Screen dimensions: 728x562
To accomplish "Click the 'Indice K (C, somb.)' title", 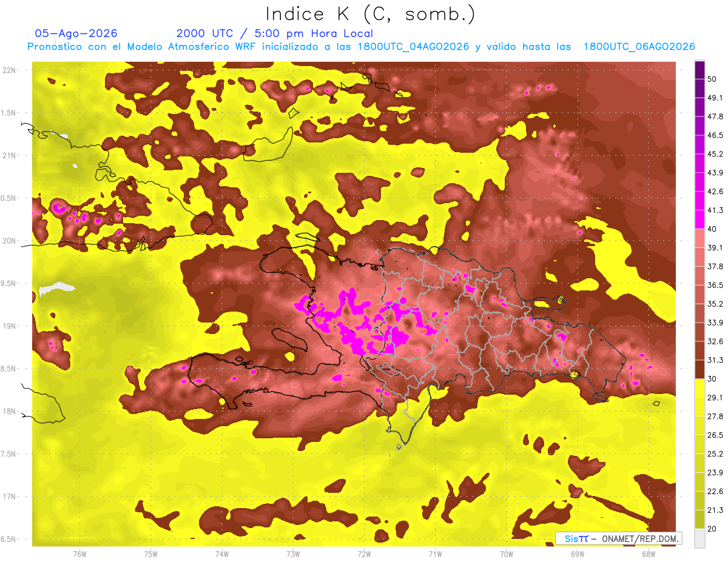I will (x=371, y=13).
